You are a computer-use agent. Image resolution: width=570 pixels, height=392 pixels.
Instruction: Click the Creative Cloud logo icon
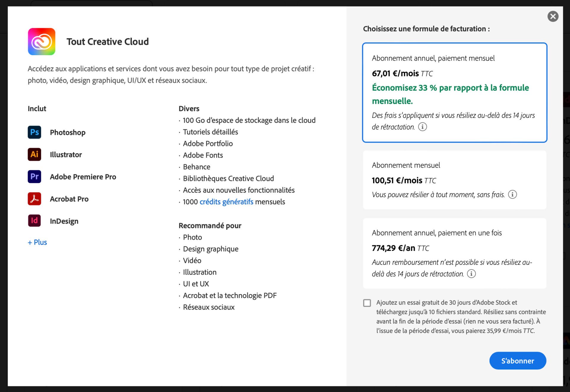point(42,42)
